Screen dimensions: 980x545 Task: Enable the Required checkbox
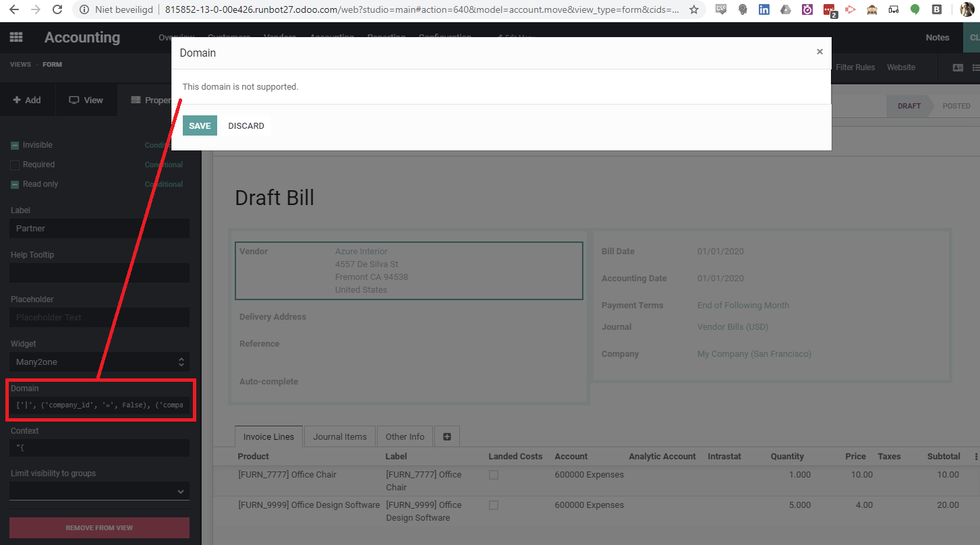(13, 164)
